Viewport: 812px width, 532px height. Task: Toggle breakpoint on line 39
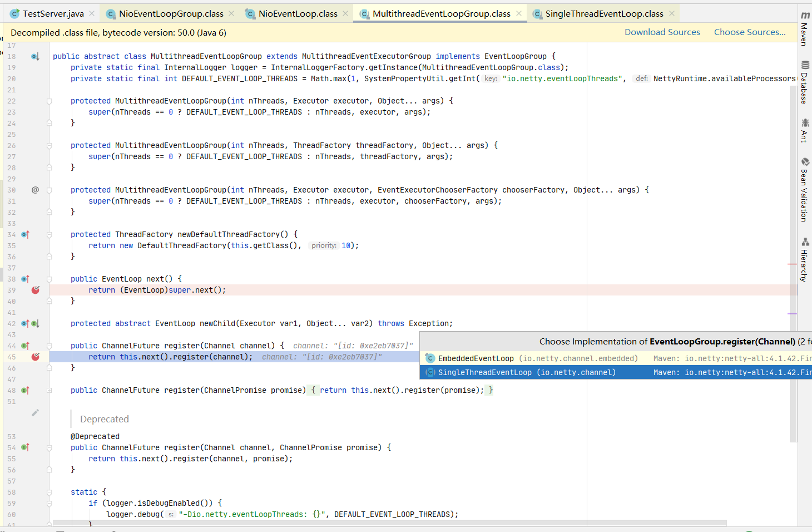pos(36,290)
